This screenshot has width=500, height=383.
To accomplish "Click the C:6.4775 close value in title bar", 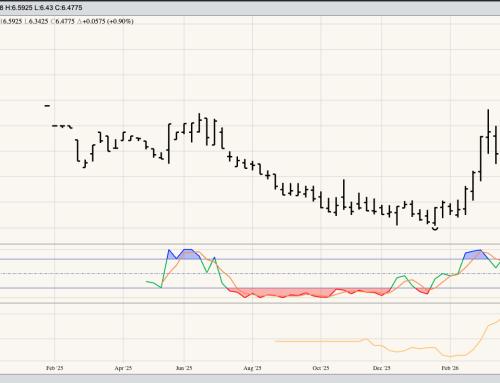I will pos(69,7).
